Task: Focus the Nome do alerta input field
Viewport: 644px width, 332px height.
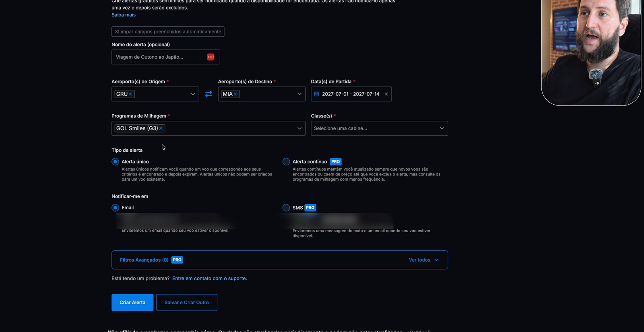Action: click(x=166, y=57)
